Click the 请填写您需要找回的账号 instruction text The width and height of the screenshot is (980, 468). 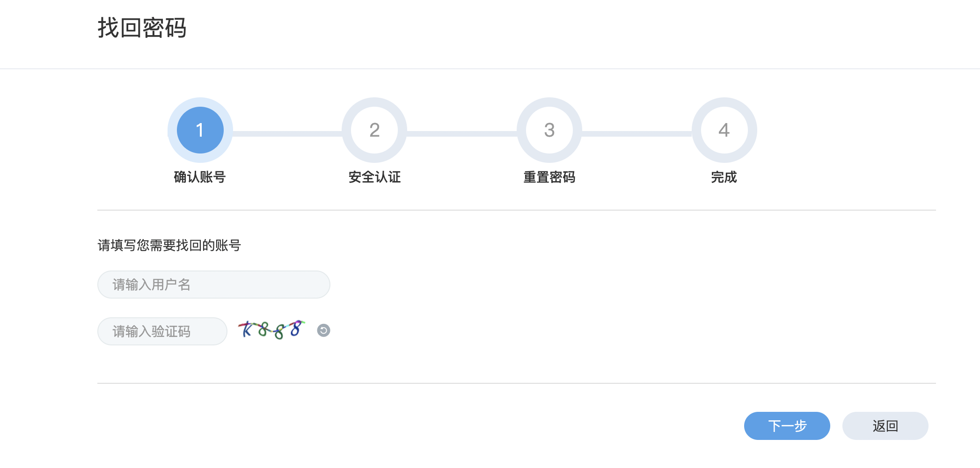tap(169, 245)
